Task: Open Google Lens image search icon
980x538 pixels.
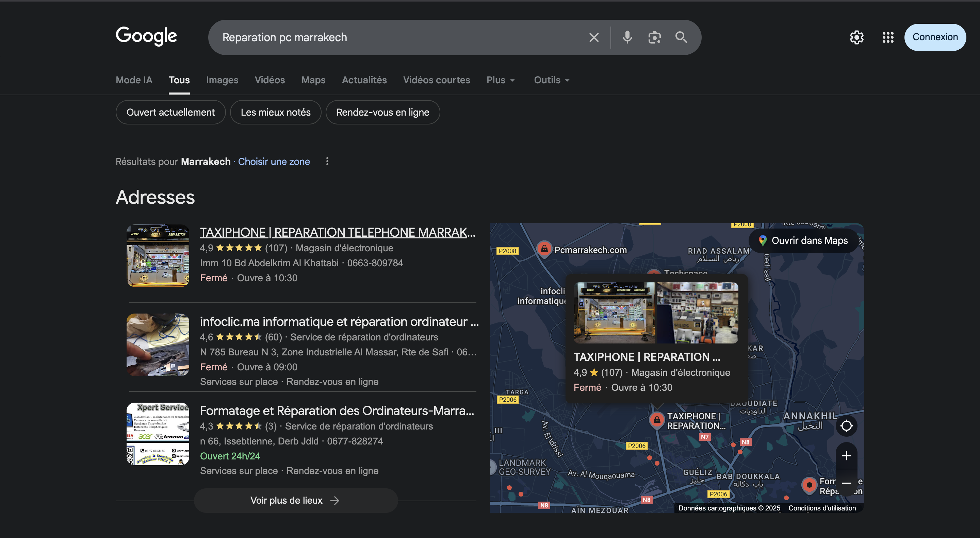Action: point(654,37)
